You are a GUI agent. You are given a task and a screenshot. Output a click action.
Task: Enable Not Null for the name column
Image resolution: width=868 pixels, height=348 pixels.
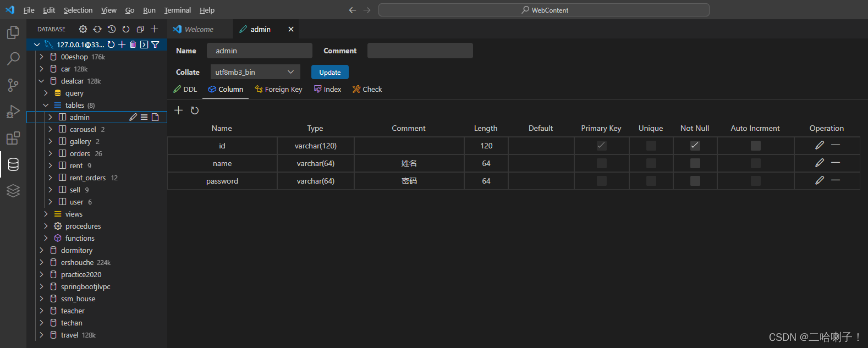(695, 163)
